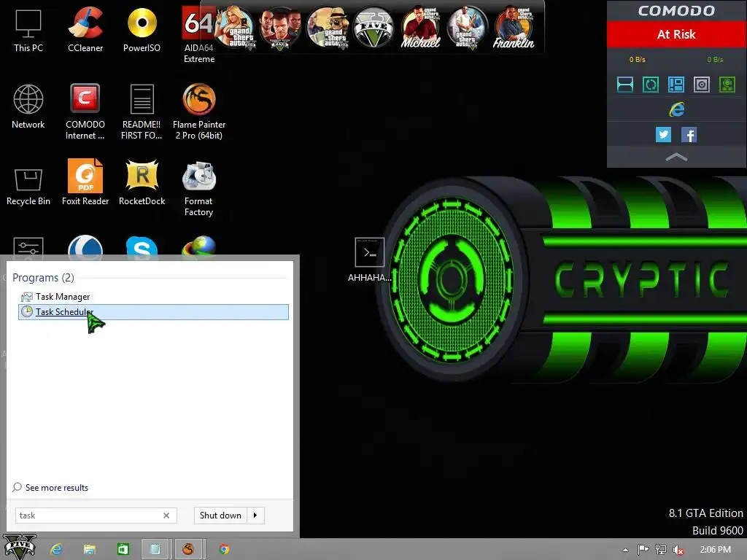
Task: Click first blue COMODO widget task icon
Action: [625, 85]
